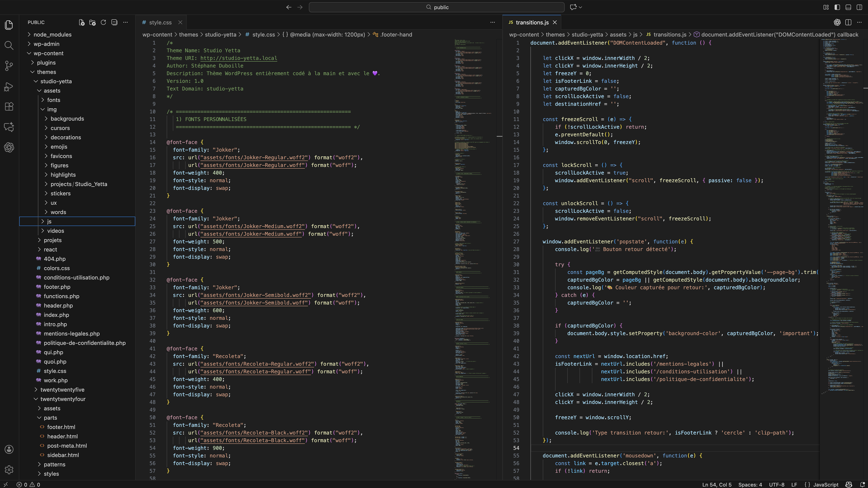Toggle the primary side bar visibility
Viewport: 868px width, 488px height.
pyautogui.click(x=837, y=7)
